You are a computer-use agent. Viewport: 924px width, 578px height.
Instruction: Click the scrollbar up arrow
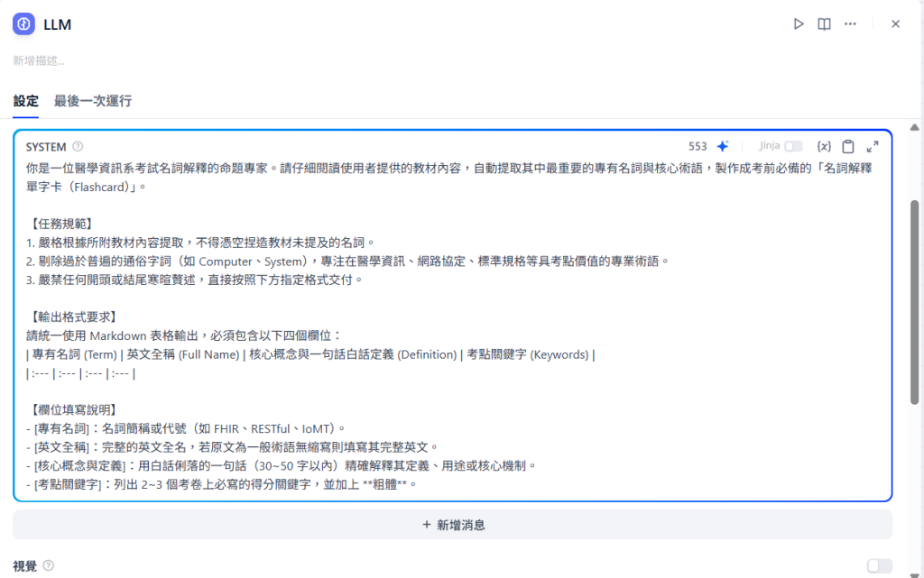coord(915,127)
